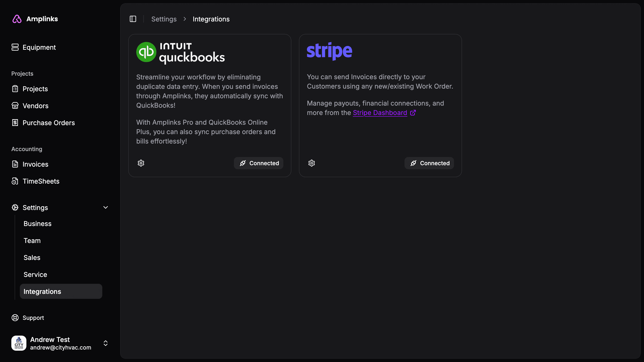The image size is (644, 362).
Task: Toggle the sidebar panel icon
Action: coord(133,19)
